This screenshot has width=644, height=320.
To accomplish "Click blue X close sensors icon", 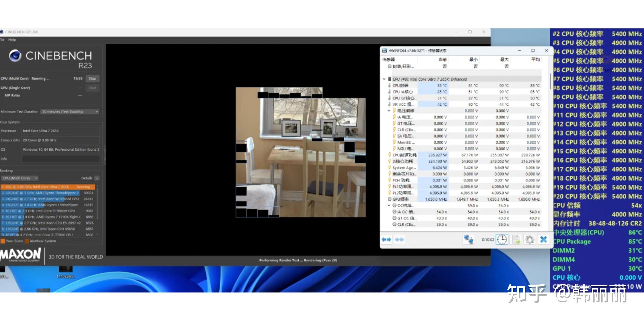I will (x=544, y=239).
